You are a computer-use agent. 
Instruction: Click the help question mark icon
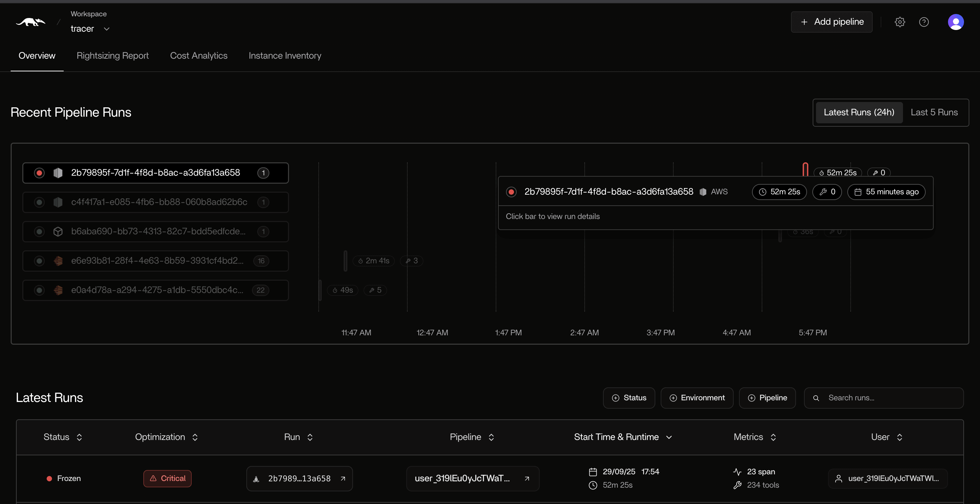pos(924,22)
